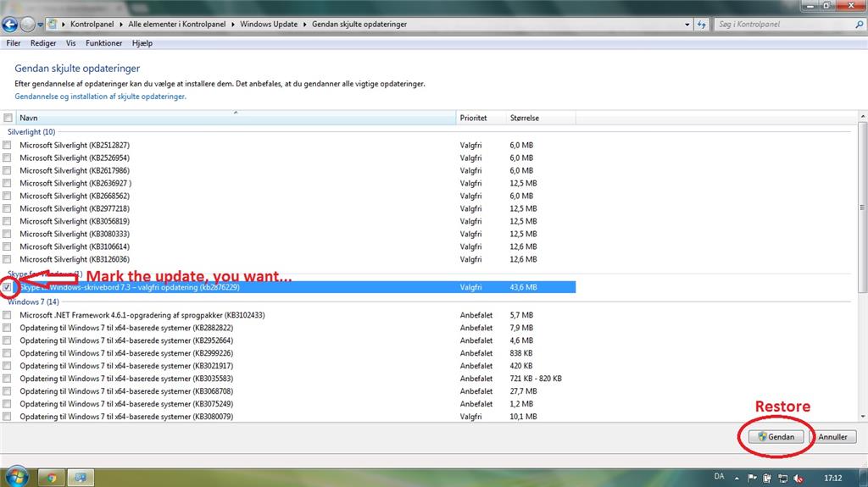Click the Back navigation arrow
This screenshot has width=868, height=487.
tap(10, 25)
